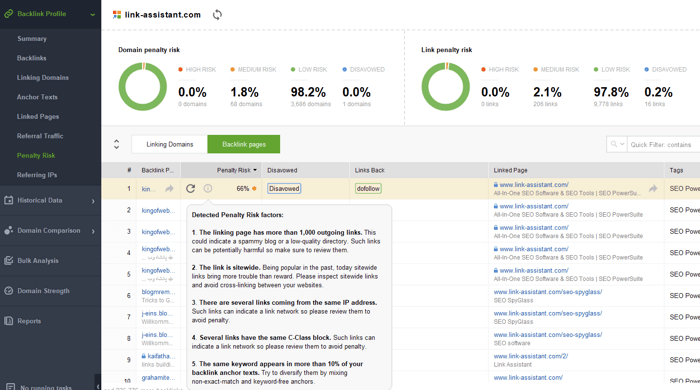Viewport: 700px width, 390px height.
Task: Click the lock icon in row 2 linked page
Action: point(496,206)
